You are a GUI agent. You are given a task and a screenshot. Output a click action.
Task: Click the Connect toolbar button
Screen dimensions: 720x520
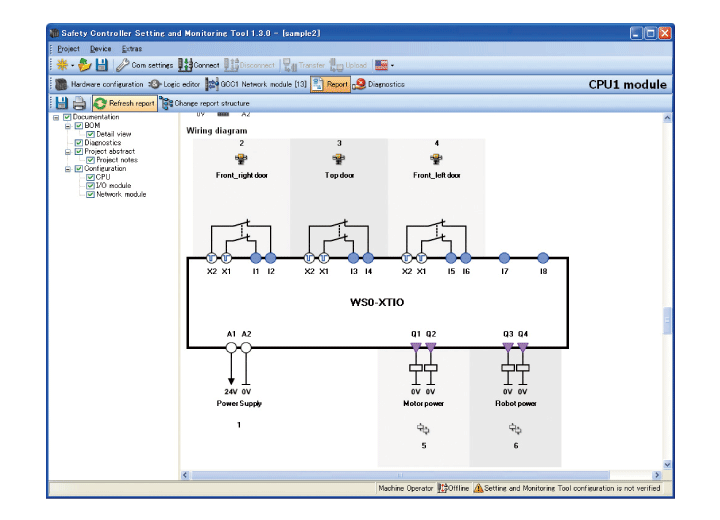199,65
